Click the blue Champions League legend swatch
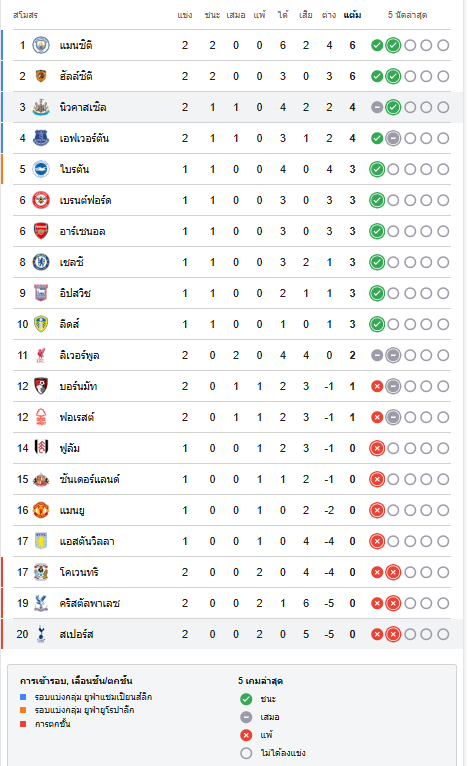469x766 pixels. click(x=23, y=697)
